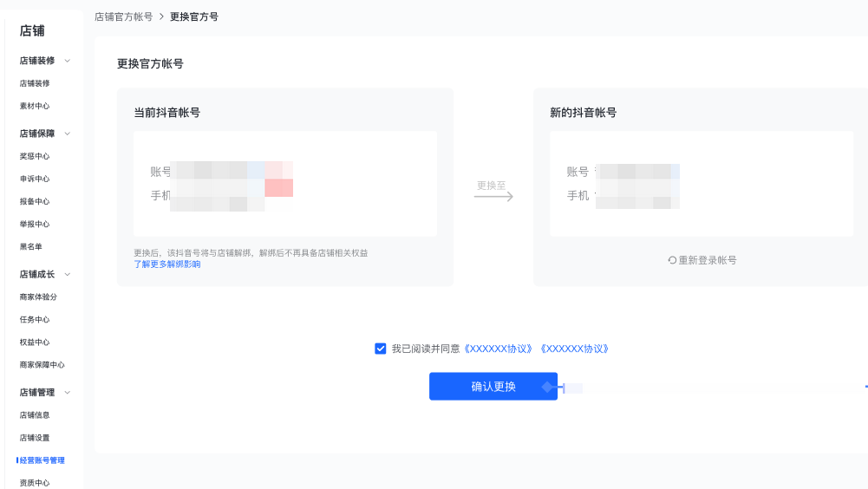Click the breadcrumb chevron separator

point(161,16)
